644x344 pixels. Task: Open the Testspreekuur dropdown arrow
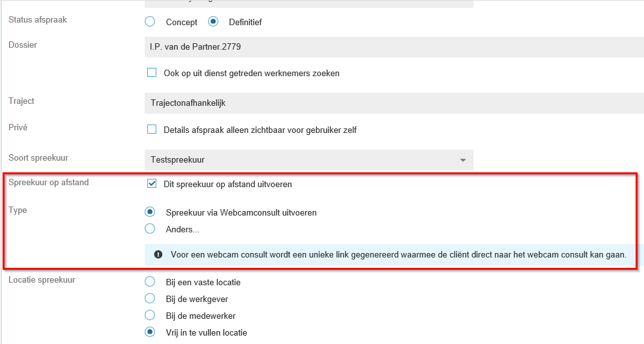click(x=462, y=160)
